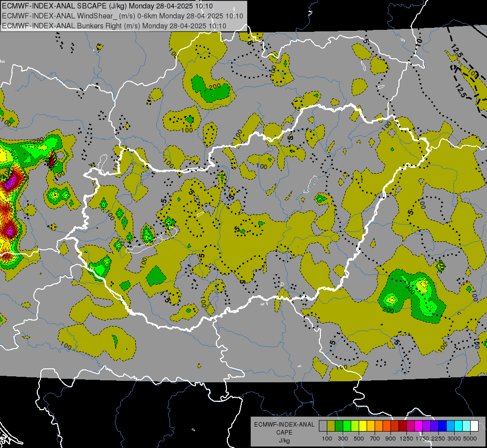Select the purple swatch after 1750

(427, 426)
